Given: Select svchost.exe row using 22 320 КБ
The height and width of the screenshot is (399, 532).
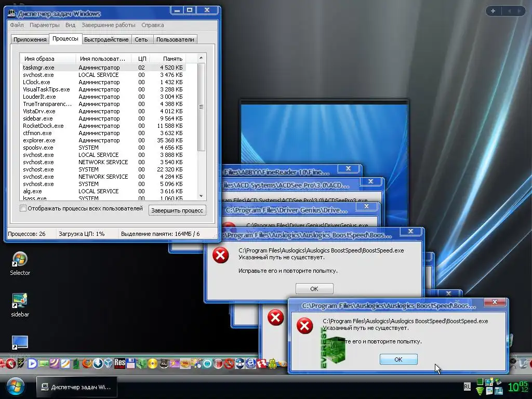Looking at the screenshot, I should 103,169.
